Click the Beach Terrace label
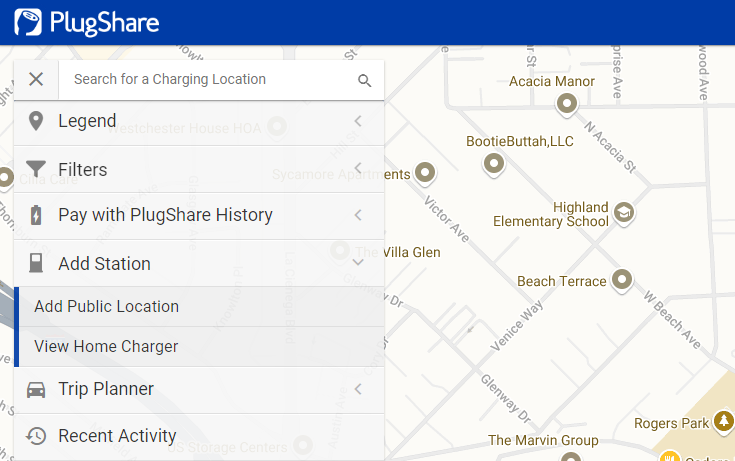This screenshot has width=735, height=461. pyautogui.click(x=562, y=281)
